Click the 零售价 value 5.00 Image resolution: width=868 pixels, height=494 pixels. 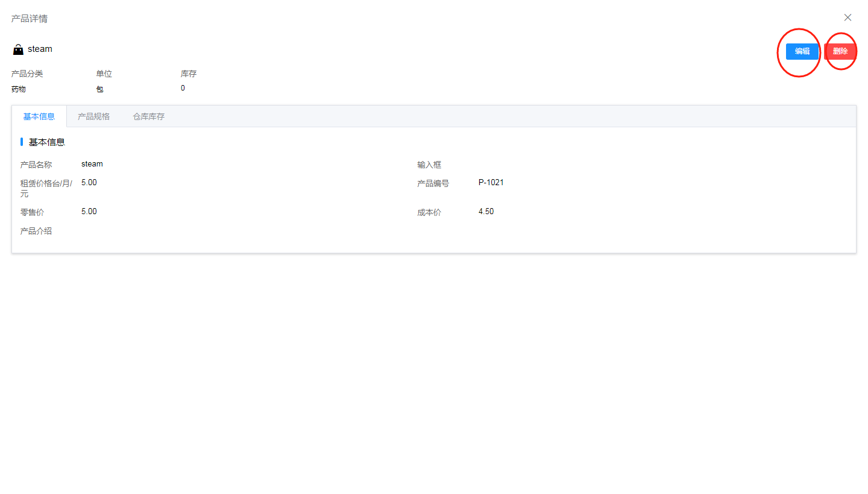coord(89,211)
